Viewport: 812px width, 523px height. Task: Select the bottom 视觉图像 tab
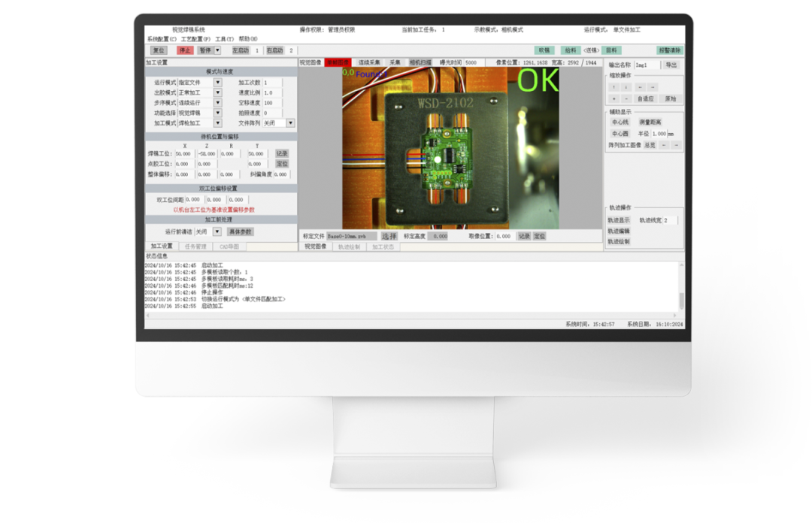pyautogui.click(x=315, y=246)
